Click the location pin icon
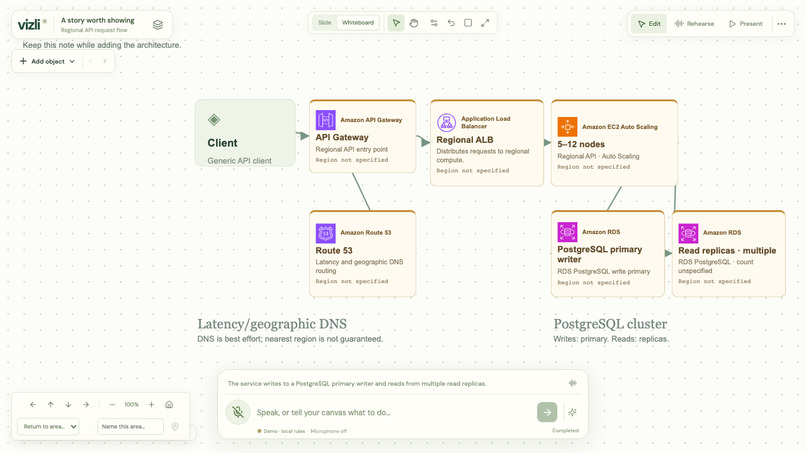806x453 pixels. point(175,427)
